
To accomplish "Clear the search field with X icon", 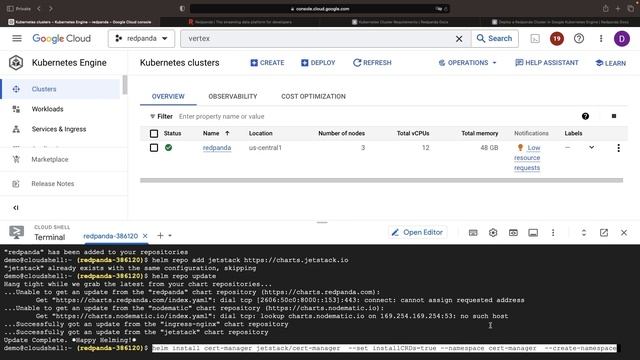I will (x=459, y=38).
